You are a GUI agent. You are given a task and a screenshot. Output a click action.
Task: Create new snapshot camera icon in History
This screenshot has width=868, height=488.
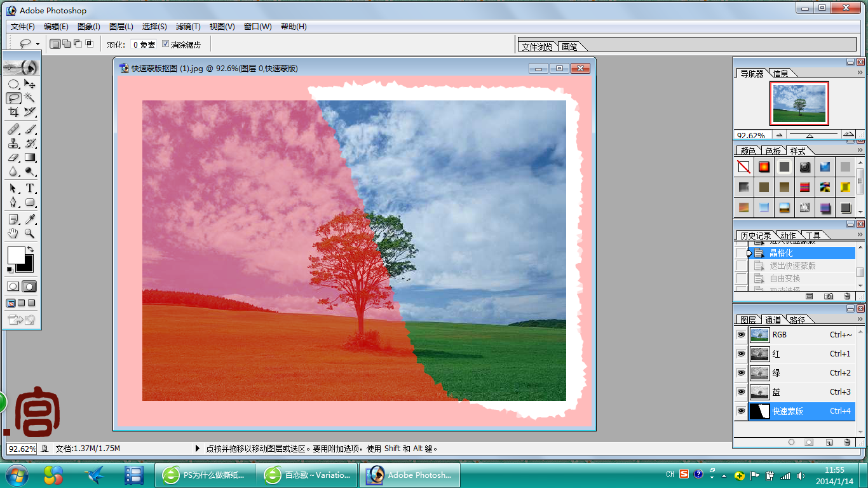pyautogui.click(x=829, y=296)
